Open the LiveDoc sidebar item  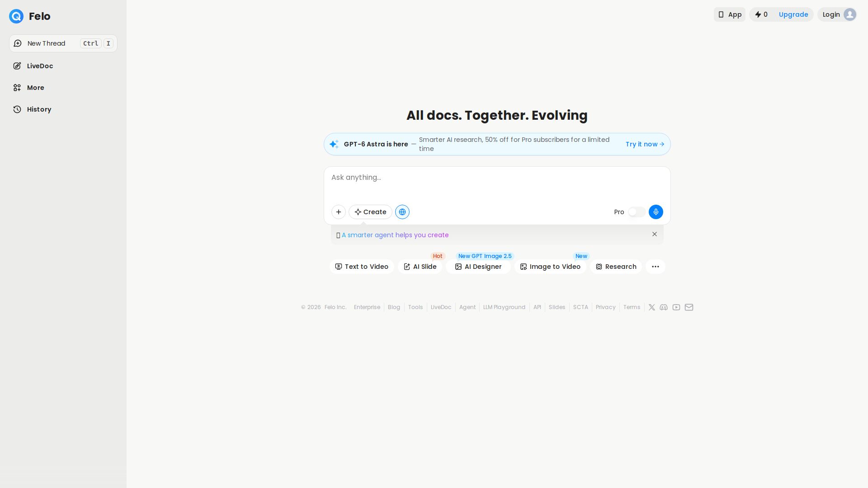63,66
